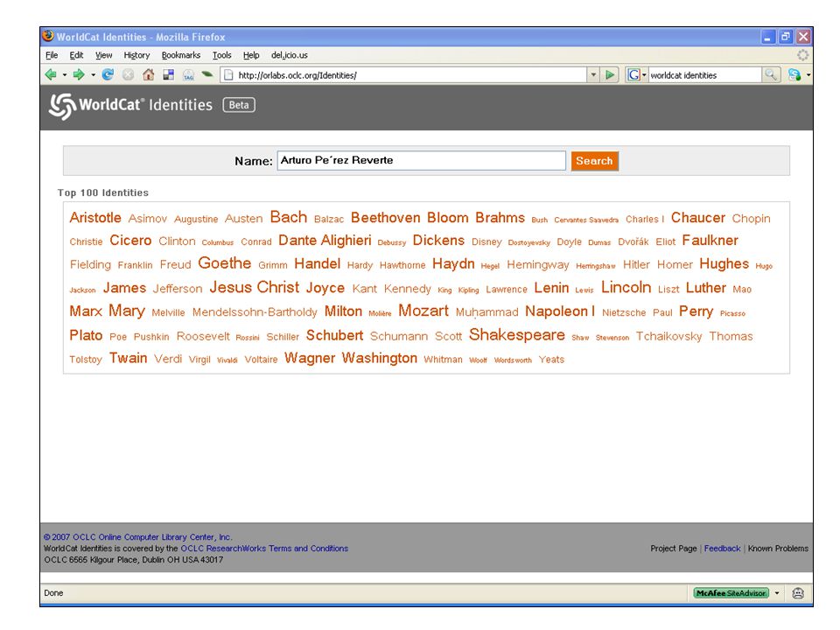Open the Help menu

coord(251,55)
